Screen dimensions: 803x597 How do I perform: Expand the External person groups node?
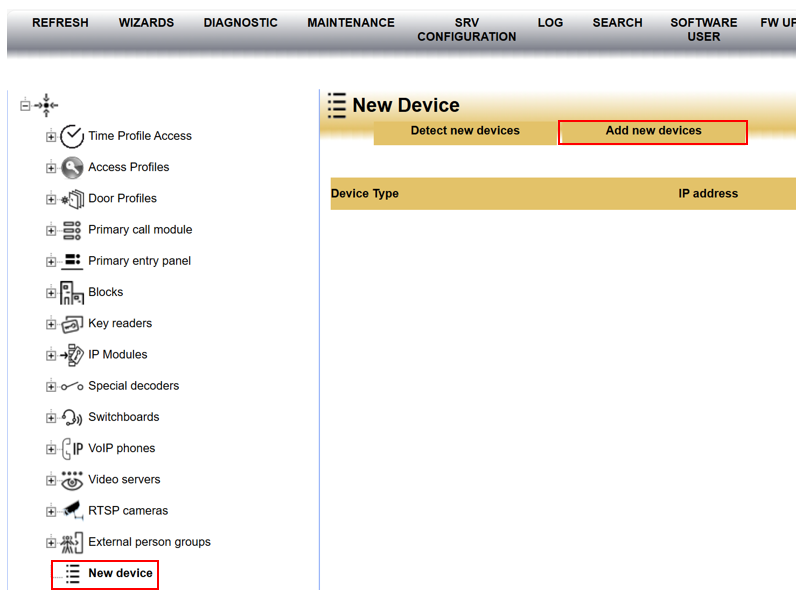click(51, 543)
